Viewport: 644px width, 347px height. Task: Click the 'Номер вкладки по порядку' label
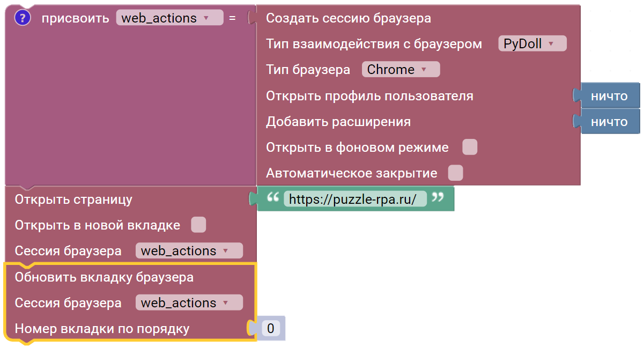tap(102, 328)
